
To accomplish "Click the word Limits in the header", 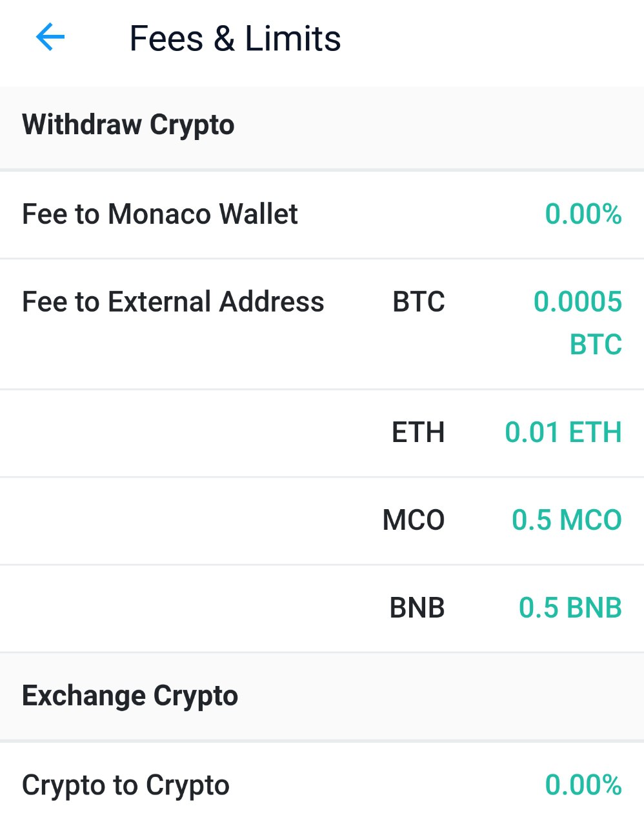I will click(292, 39).
